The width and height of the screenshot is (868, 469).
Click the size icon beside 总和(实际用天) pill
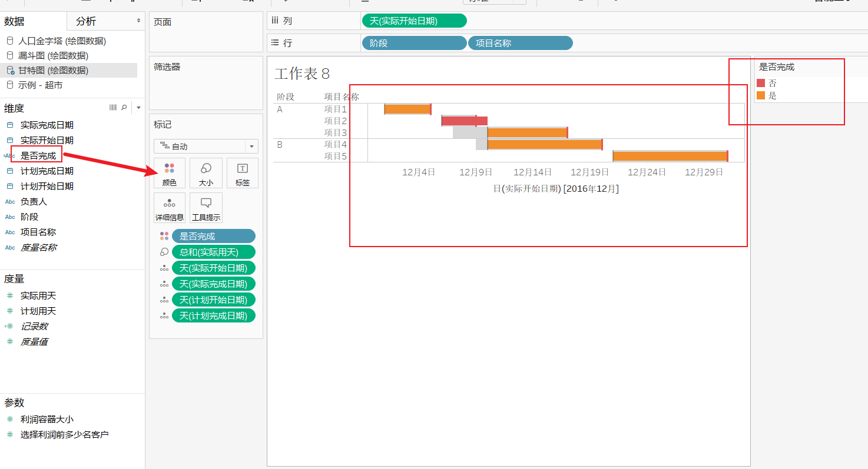164,252
